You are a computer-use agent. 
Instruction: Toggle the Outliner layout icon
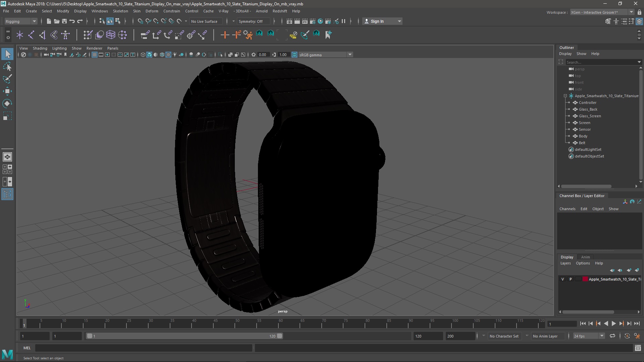(x=7, y=194)
